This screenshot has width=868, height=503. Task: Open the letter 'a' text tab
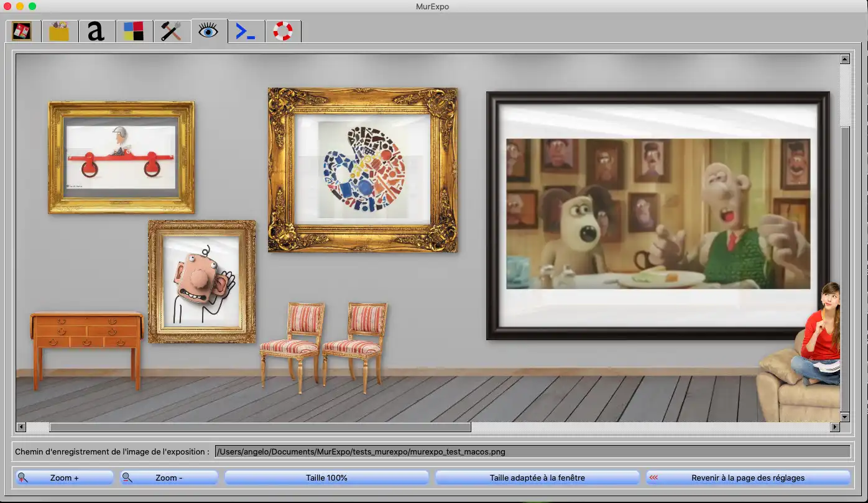pyautogui.click(x=96, y=31)
